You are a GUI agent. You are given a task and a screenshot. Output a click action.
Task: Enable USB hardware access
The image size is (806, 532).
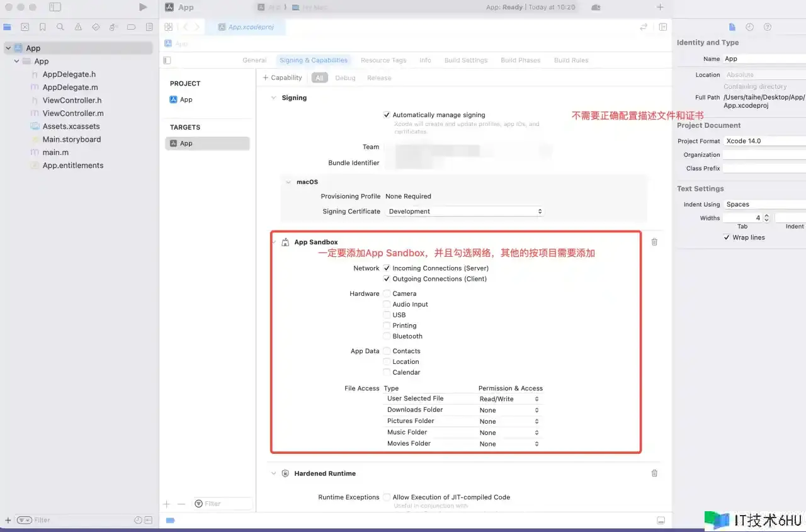click(x=387, y=315)
